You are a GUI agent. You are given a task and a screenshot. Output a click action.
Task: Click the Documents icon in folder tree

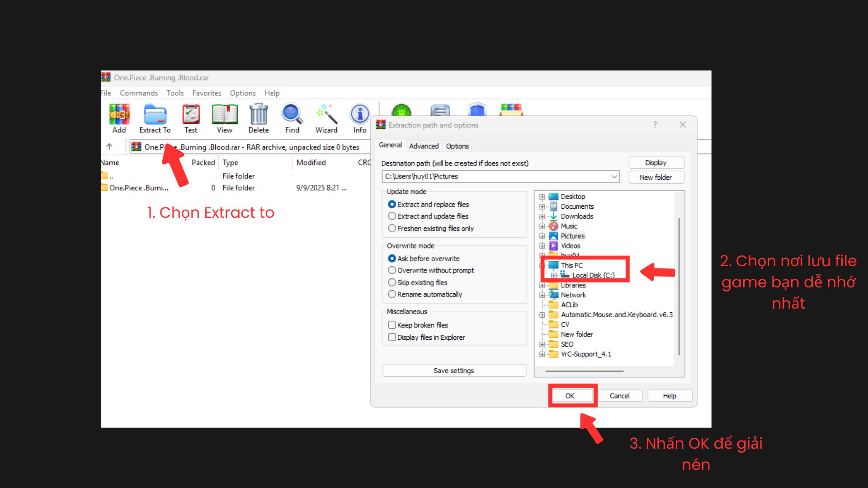point(553,206)
